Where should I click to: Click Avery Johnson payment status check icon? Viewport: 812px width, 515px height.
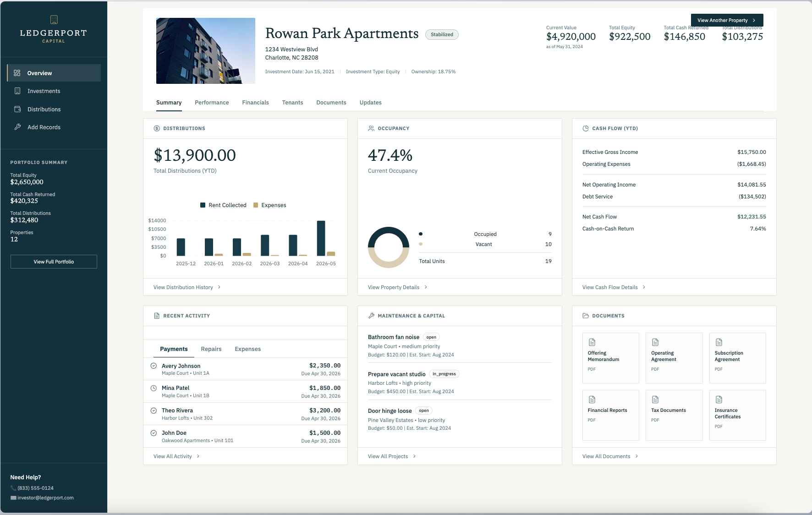coord(154,366)
